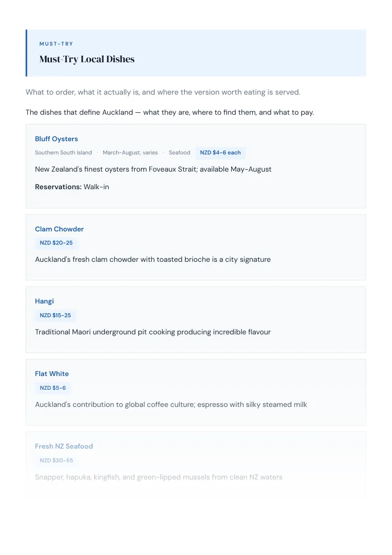Click the MUST-TRY section label

56,44
